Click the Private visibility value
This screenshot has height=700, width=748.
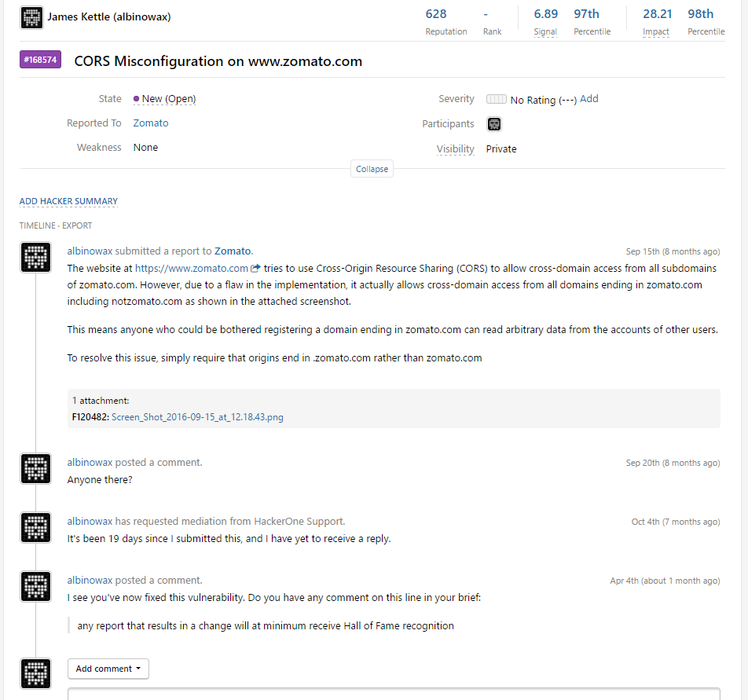501,148
